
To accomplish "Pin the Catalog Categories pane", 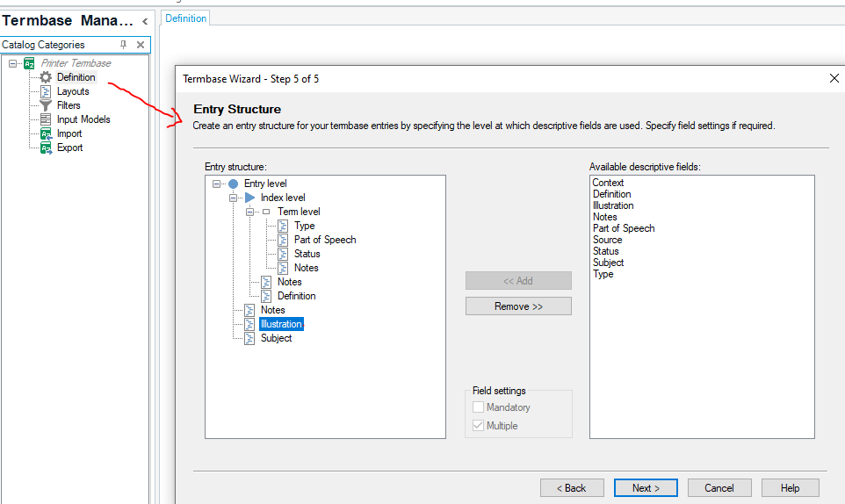I will 123,45.
